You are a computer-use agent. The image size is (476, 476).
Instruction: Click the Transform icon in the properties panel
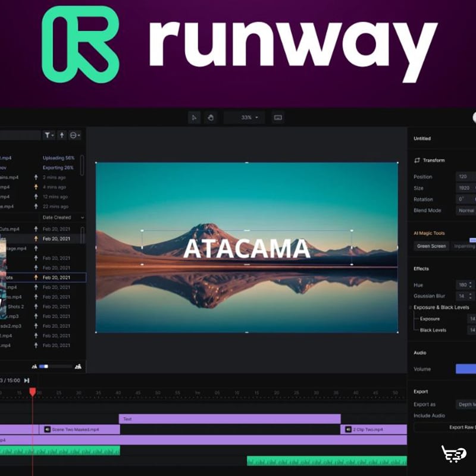point(417,160)
